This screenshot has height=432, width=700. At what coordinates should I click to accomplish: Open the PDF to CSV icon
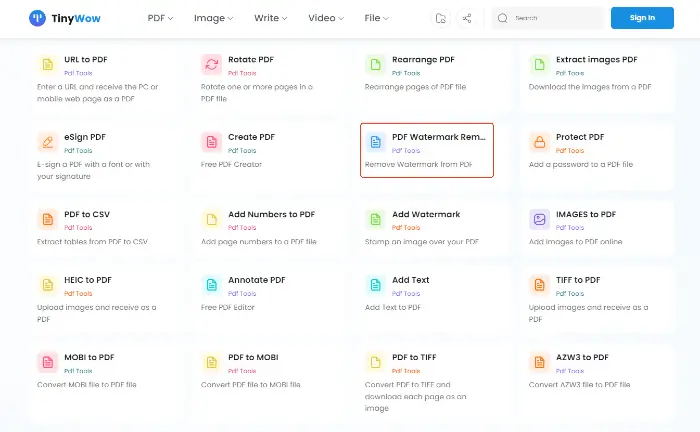point(48,219)
